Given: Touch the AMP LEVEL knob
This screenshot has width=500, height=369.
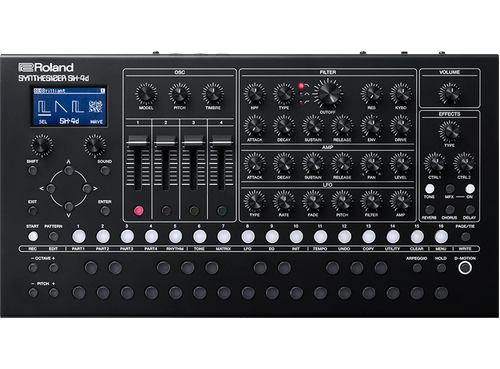Looking at the screenshot, I should point(401,164).
